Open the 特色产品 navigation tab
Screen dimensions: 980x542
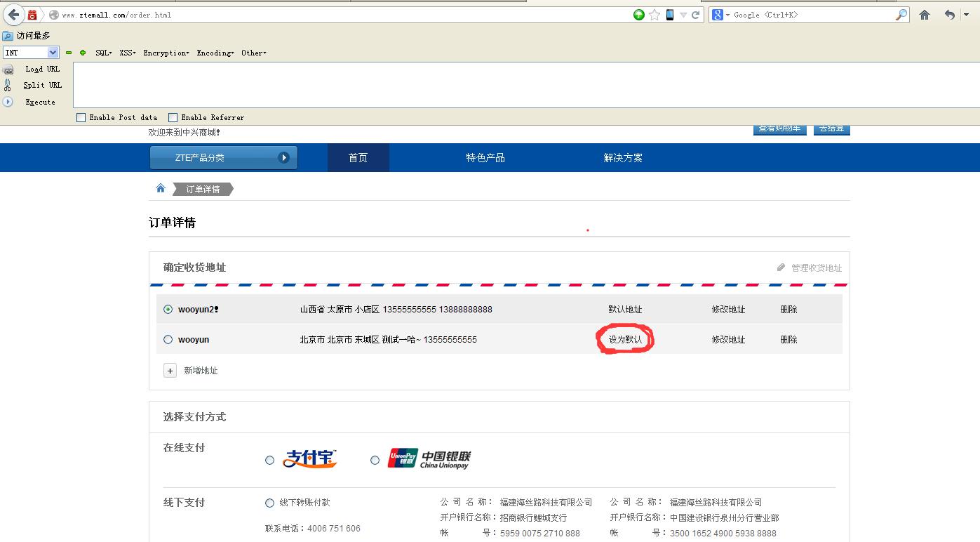[x=485, y=158]
